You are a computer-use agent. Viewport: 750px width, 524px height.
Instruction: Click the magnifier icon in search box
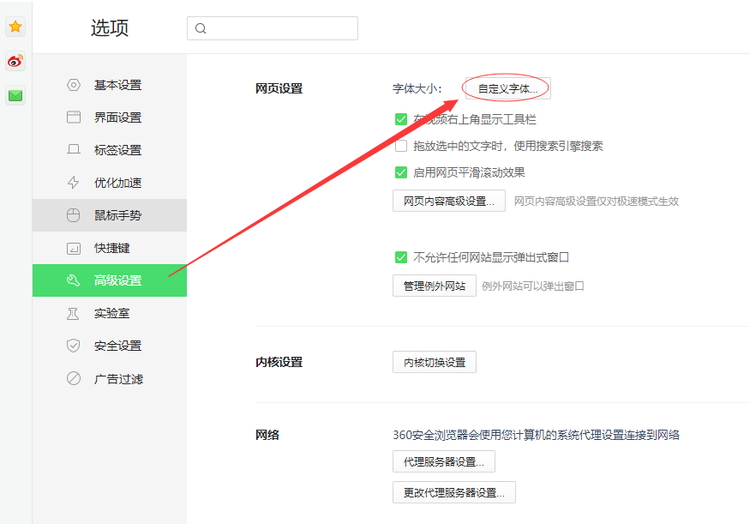(201, 29)
